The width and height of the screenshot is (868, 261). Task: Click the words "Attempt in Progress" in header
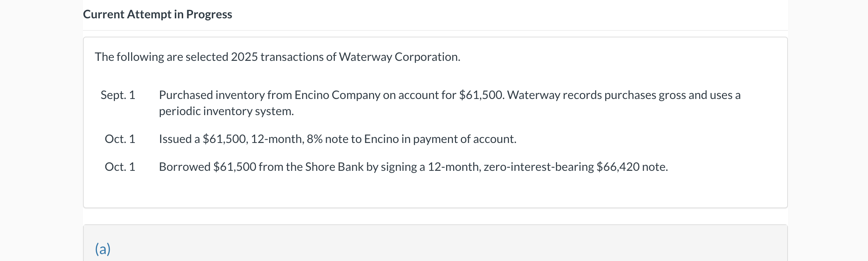[180, 14]
